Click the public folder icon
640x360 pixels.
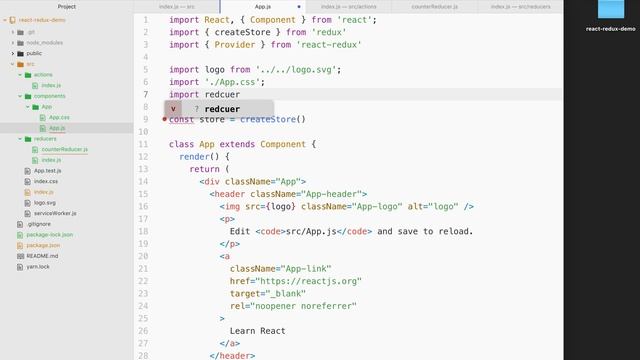click(20, 53)
